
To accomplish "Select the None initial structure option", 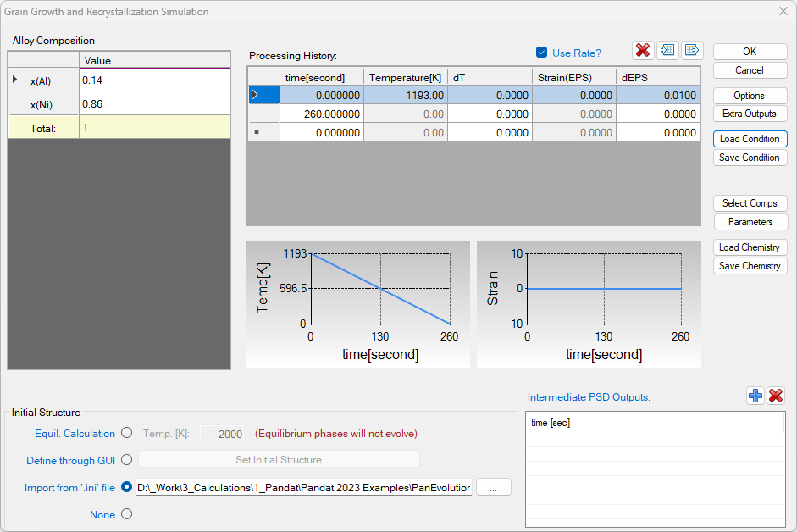I will coord(127,514).
